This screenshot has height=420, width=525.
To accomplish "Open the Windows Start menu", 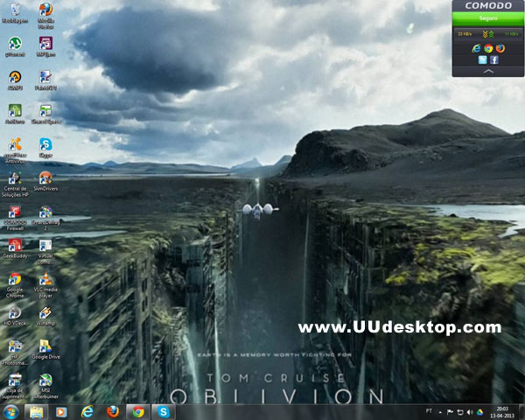I will click(x=10, y=411).
